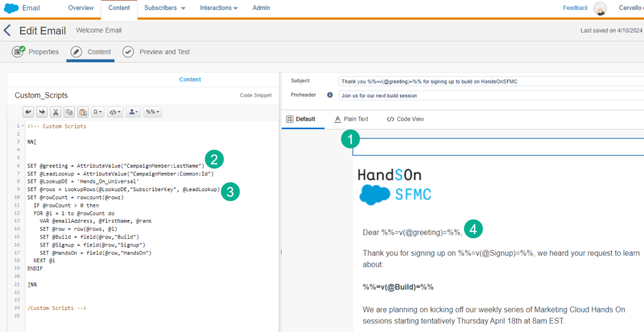Click into the Subject line field

click(x=491, y=81)
